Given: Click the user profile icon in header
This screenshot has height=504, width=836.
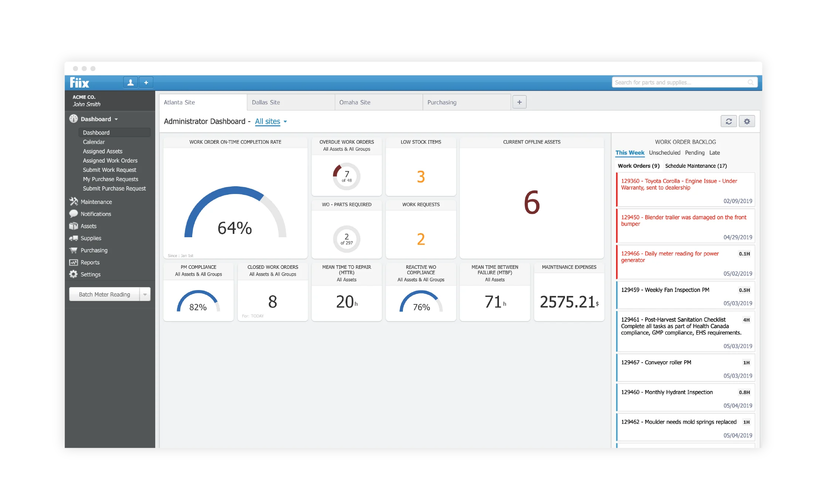Looking at the screenshot, I should (130, 82).
